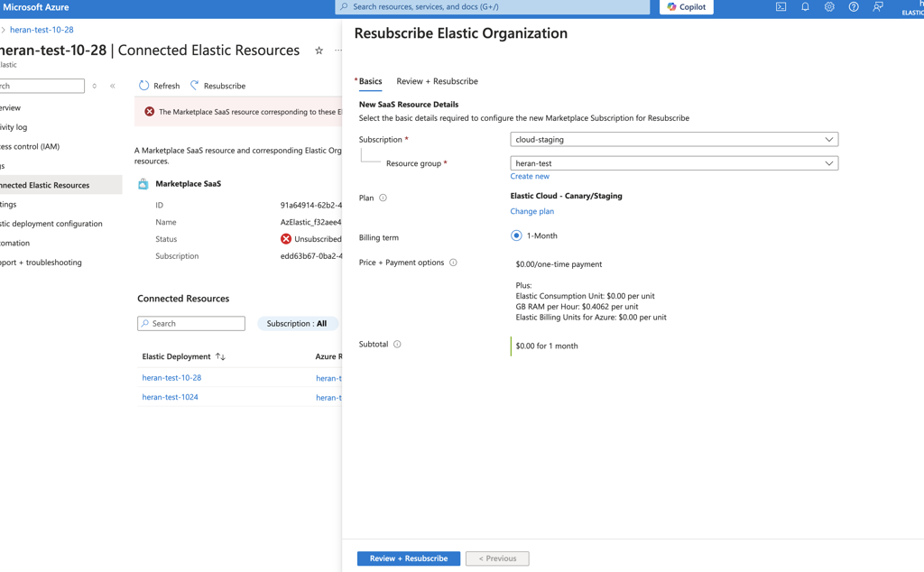Select the Basics tab
924x572 pixels.
coord(370,81)
